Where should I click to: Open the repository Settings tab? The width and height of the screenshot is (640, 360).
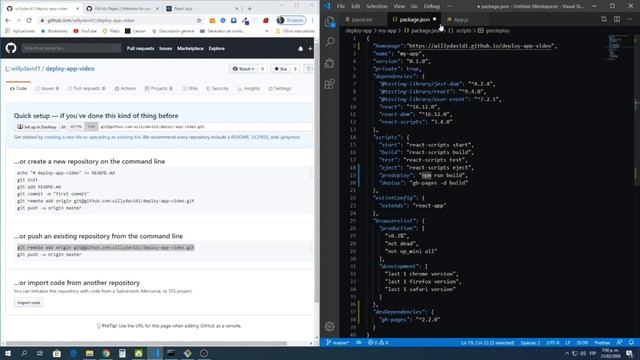[280, 89]
